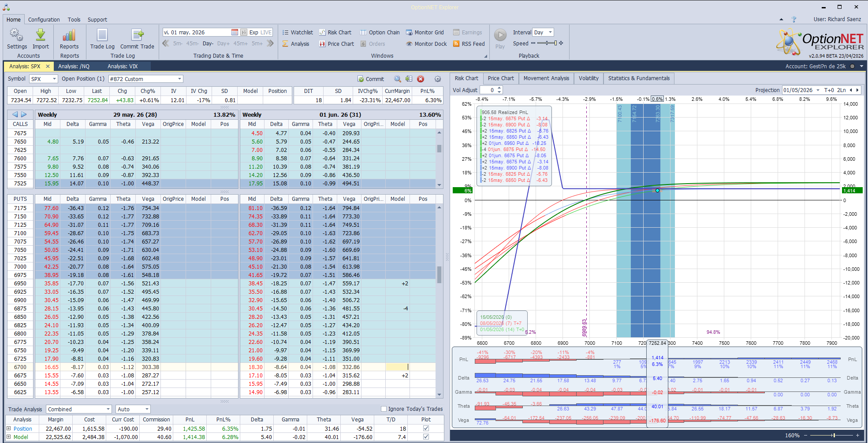Open the Option Chain window
This screenshot has width=868, height=443.
(380, 32)
